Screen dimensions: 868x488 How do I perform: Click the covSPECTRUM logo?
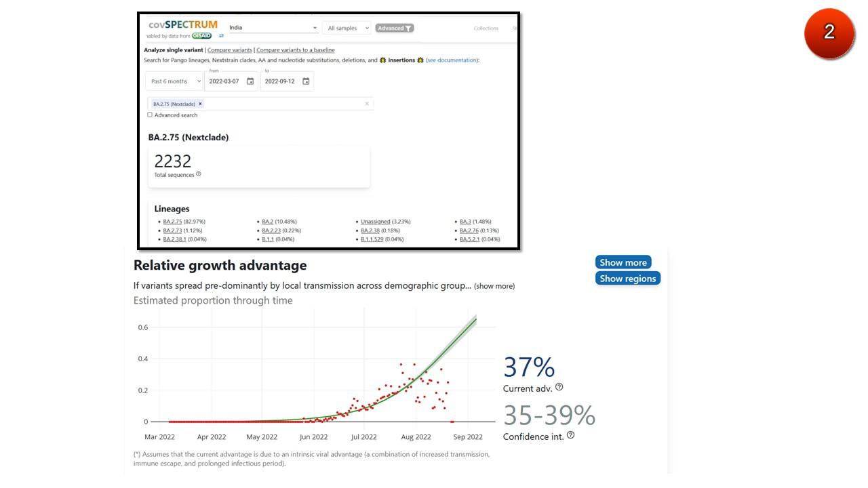pos(182,24)
